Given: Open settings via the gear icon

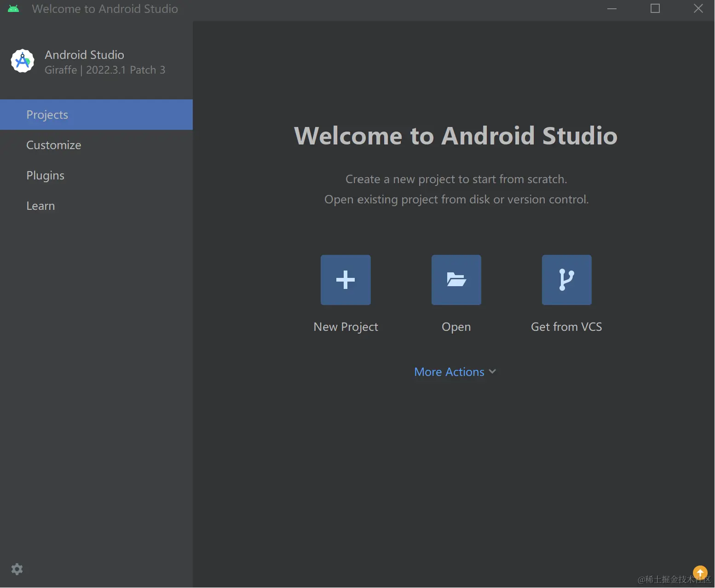Looking at the screenshot, I should (17, 569).
